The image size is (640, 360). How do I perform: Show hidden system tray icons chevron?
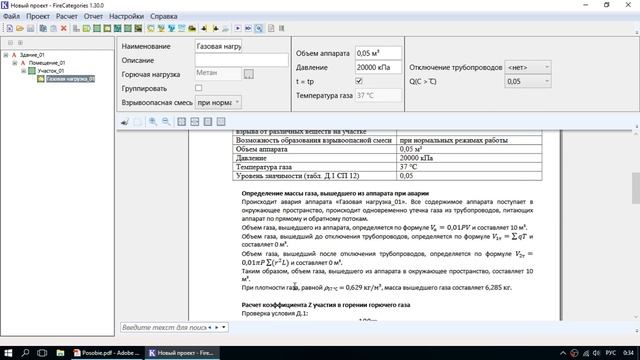pos(563,353)
